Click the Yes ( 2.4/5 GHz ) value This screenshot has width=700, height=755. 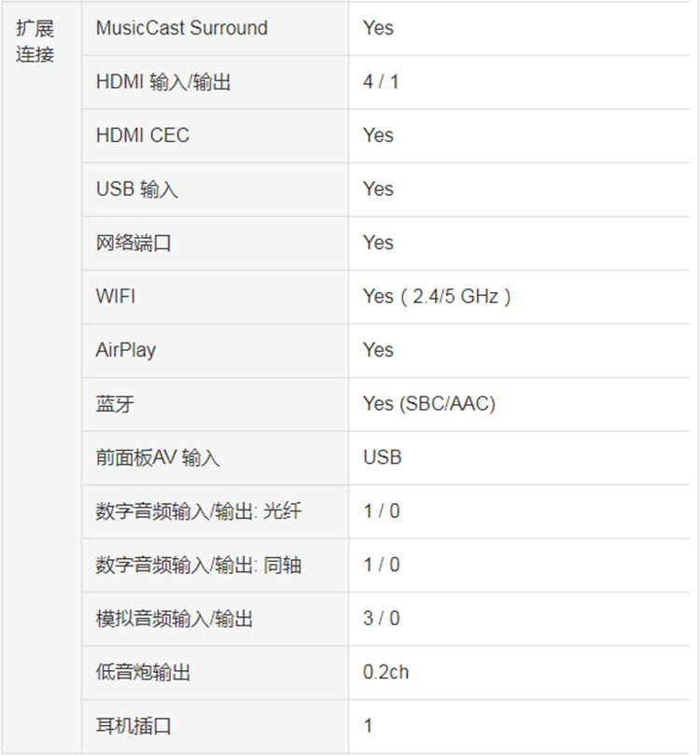437,297
